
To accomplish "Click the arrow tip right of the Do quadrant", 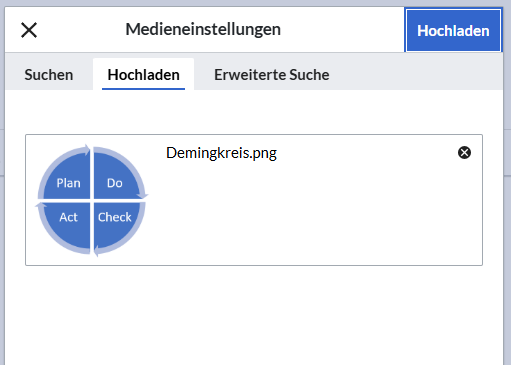I will [x=144, y=196].
